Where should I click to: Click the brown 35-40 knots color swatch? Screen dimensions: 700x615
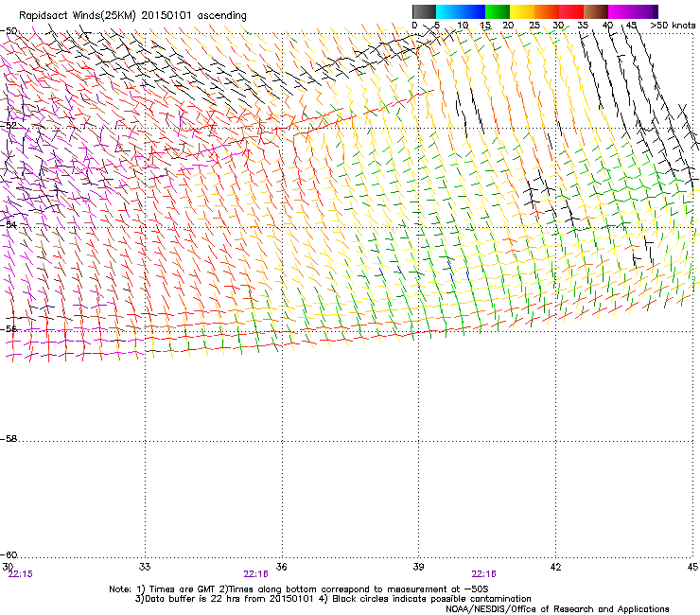tap(596, 11)
